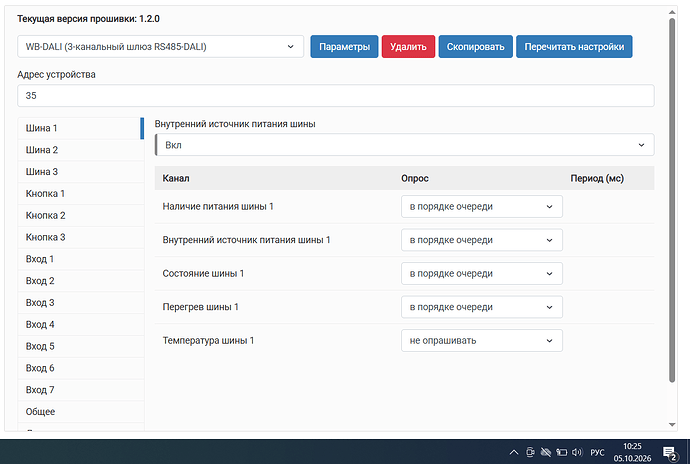Viewport: 690px width, 464px height.
Task: Click the Наличие питания шины 1 row label
Action: click(218, 206)
